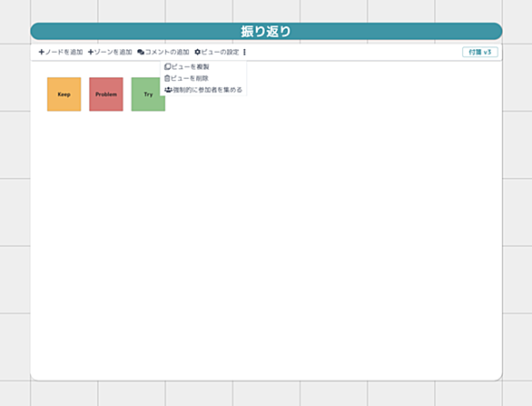Select the orange Keep sticky note
Image resolution: width=532 pixels, height=406 pixels.
point(64,94)
